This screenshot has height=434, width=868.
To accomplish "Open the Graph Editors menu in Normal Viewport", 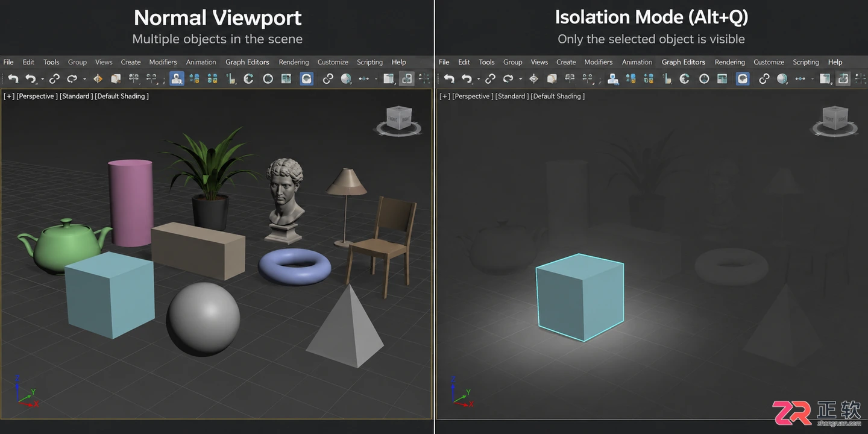I will [247, 62].
